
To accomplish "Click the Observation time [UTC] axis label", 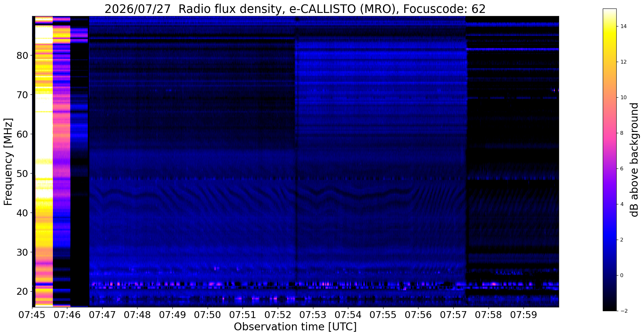I will (295, 327).
